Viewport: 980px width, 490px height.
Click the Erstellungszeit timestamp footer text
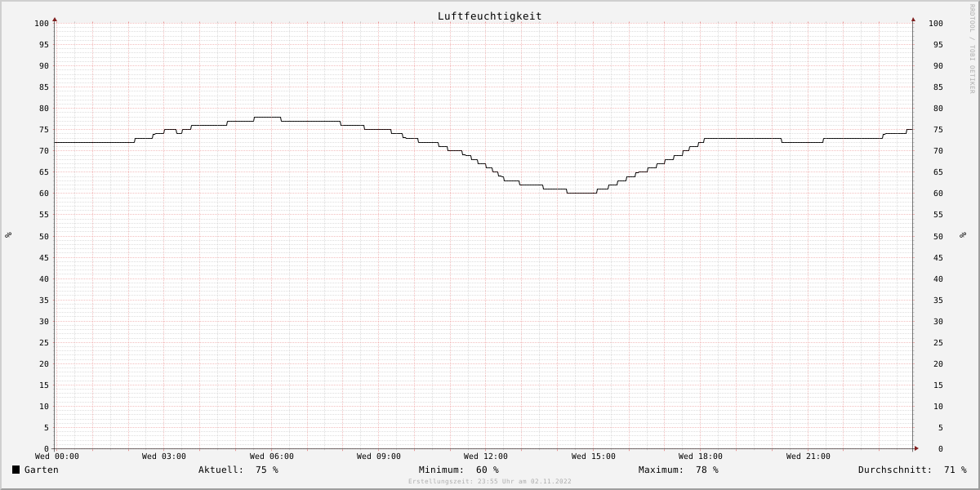[x=490, y=482]
